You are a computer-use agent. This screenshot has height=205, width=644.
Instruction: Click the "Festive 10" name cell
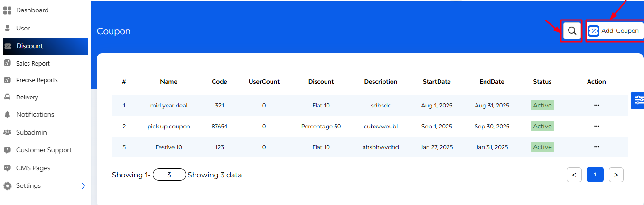pyautogui.click(x=168, y=147)
